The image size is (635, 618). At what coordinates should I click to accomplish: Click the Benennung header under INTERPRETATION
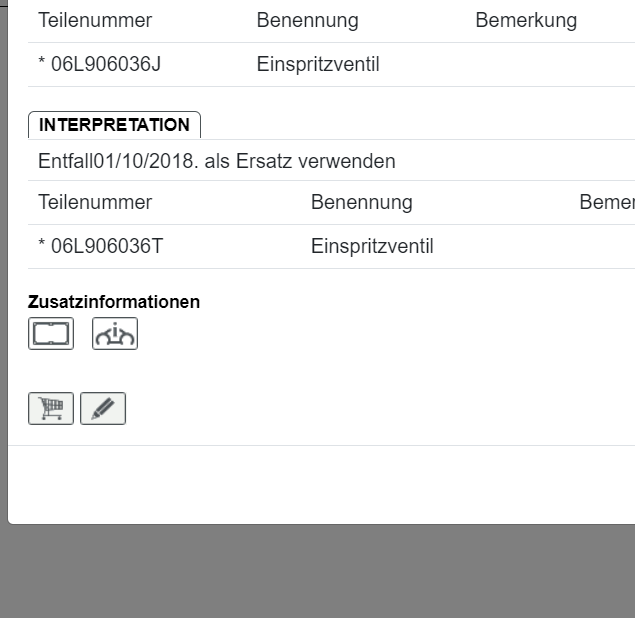(x=361, y=202)
